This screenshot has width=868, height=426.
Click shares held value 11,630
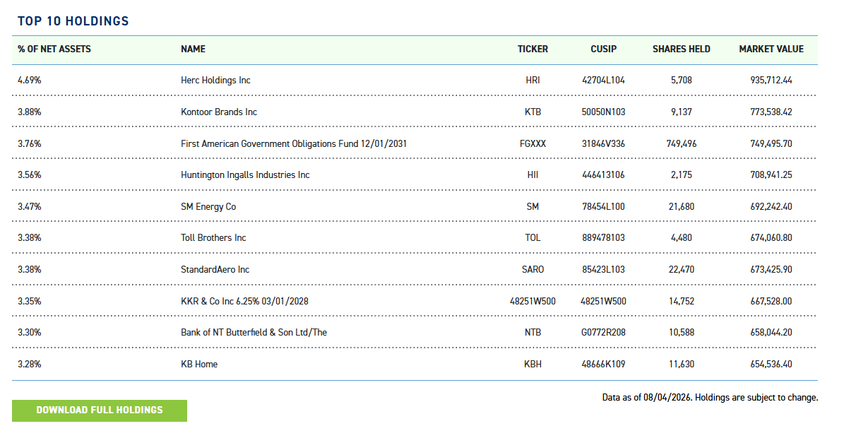coord(682,365)
